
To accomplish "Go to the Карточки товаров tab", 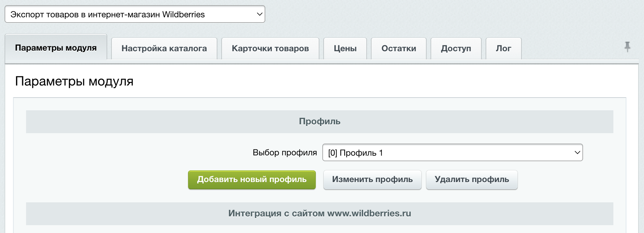I will point(270,49).
